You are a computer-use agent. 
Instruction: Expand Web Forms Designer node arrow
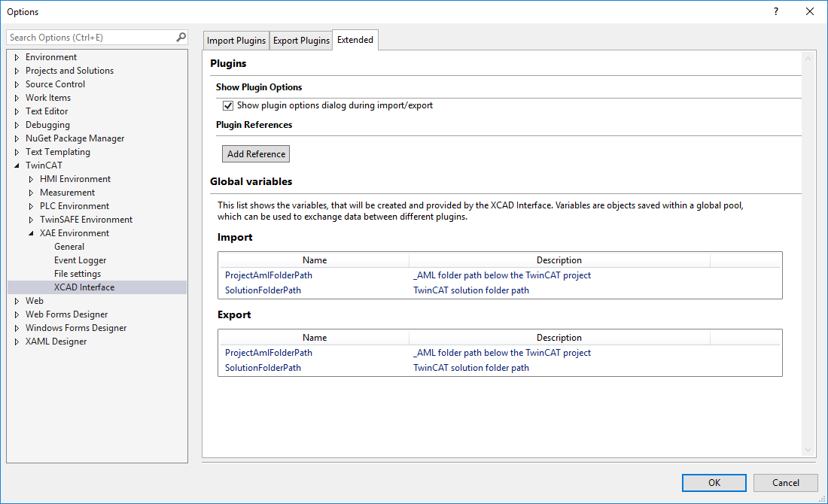[x=17, y=314]
